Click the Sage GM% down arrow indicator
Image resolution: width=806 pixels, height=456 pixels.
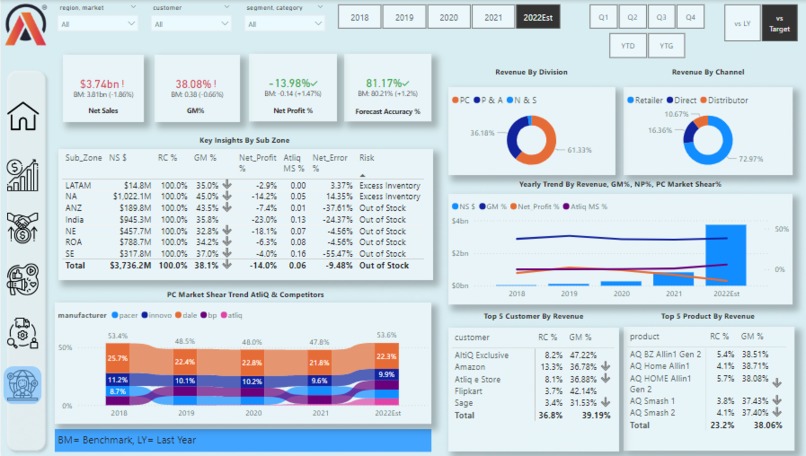click(606, 402)
